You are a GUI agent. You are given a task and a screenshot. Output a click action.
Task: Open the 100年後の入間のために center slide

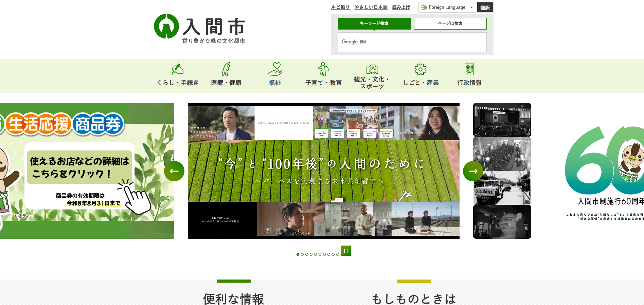tap(324, 171)
